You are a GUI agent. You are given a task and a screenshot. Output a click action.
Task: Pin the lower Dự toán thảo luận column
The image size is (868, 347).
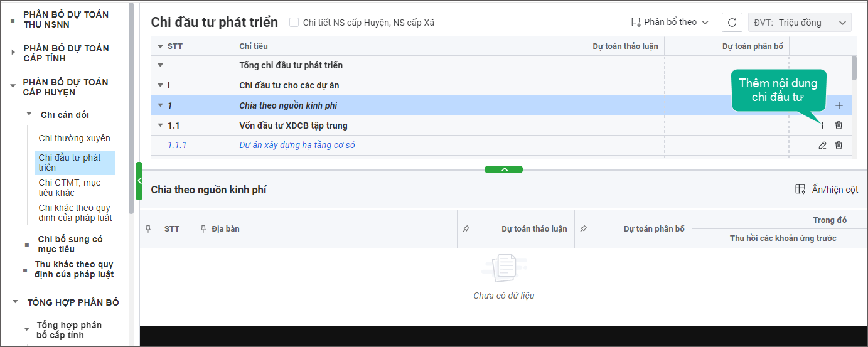point(466,229)
